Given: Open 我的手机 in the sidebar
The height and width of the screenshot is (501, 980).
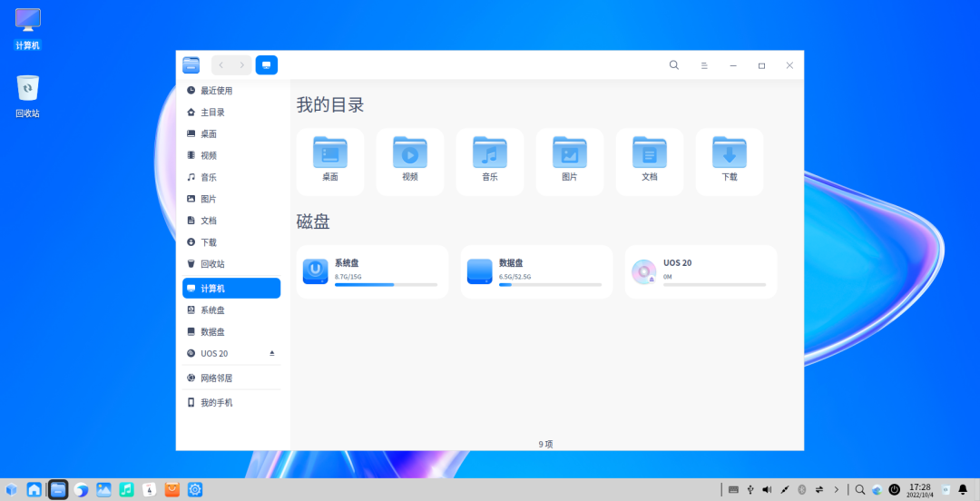Looking at the screenshot, I should 231,403.
